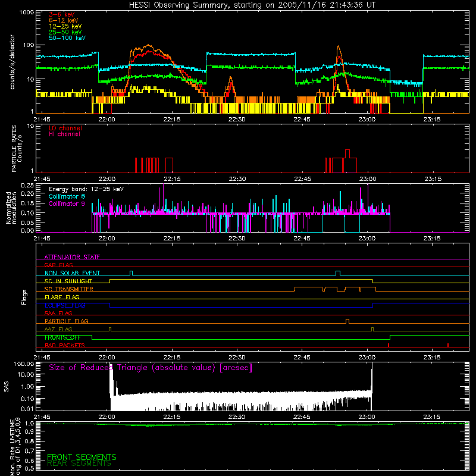Click the 6-12 keV peak near 22:53
476x476 pixels.
(338, 47)
